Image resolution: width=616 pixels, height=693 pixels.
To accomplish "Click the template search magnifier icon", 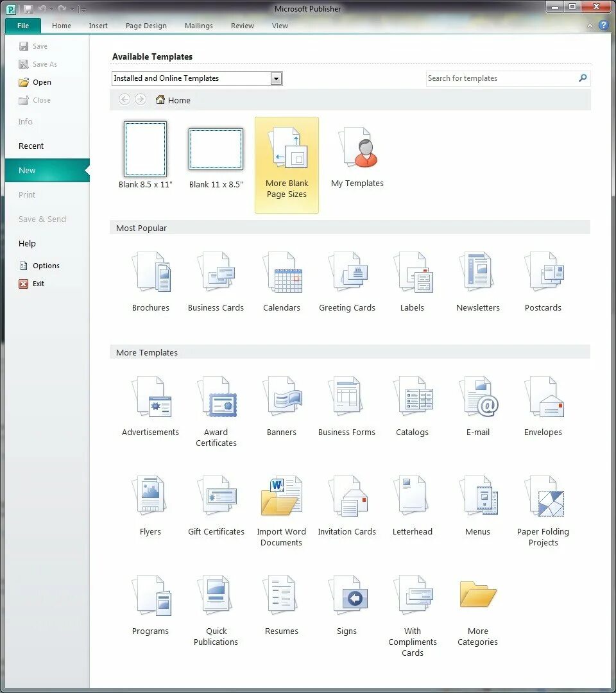I will [583, 78].
